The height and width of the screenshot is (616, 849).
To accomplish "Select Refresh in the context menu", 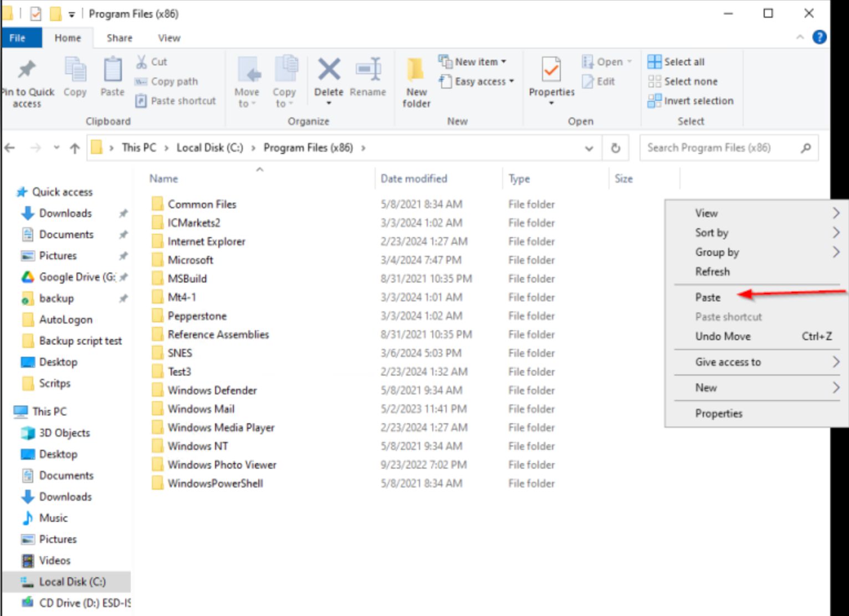I will click(712, 271).
